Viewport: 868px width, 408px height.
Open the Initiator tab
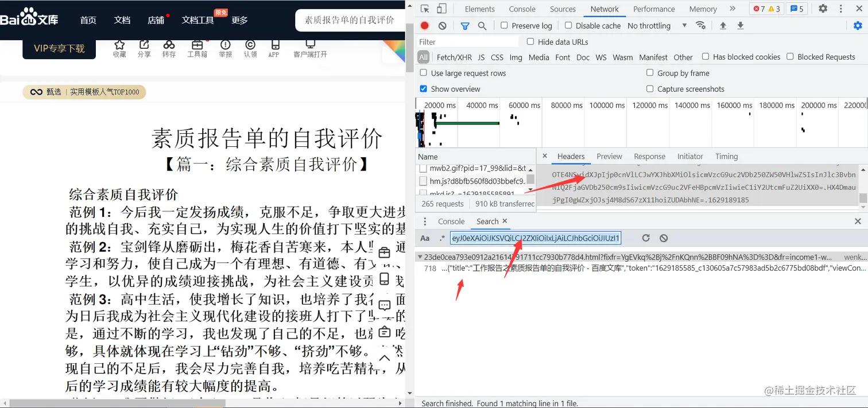690,156
